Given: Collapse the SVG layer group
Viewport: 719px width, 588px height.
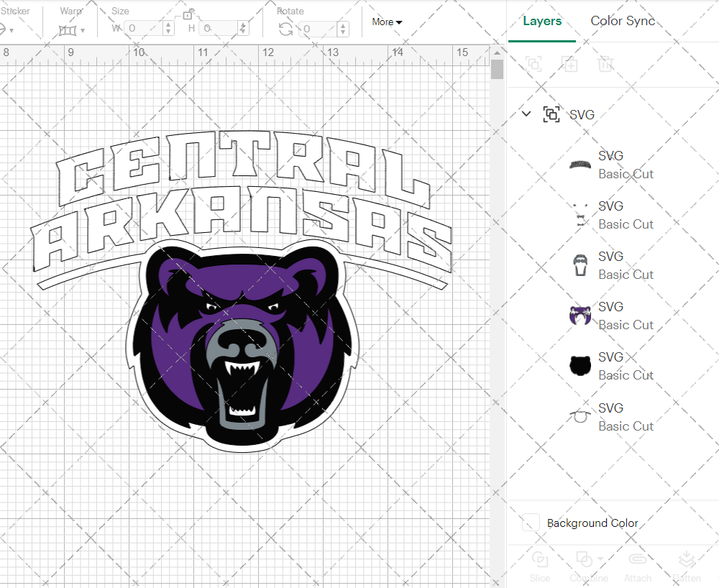Looking at the screenshot, I should point(526,114).
